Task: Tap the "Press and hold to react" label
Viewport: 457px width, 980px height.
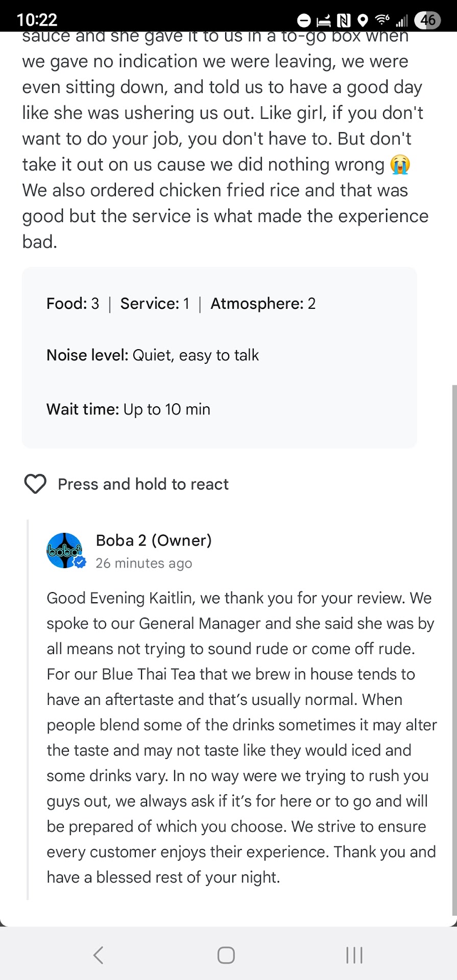Action: (x=143, y=484)
